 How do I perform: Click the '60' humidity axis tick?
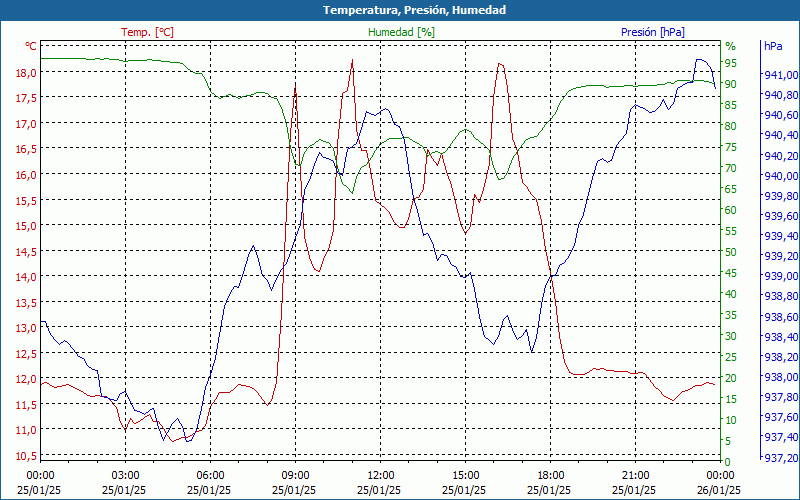[x=731, y=210]
